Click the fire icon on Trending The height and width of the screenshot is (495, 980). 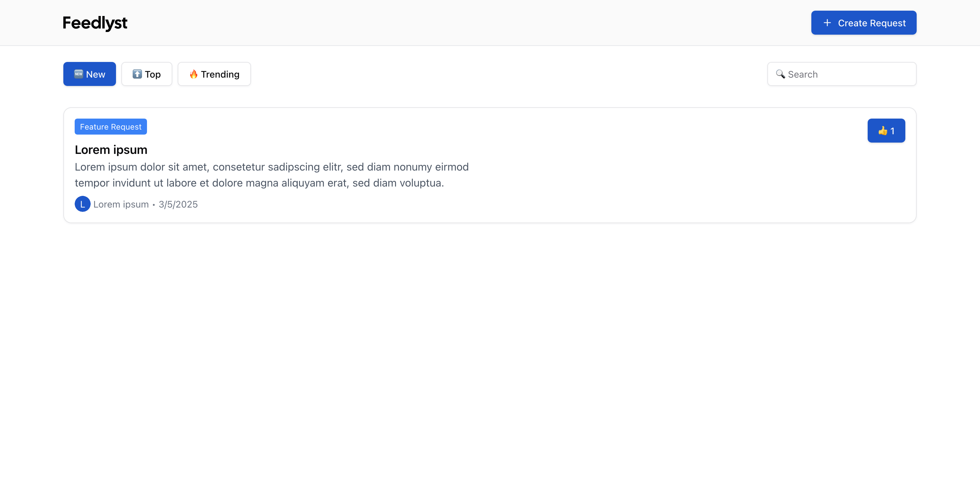194,74
